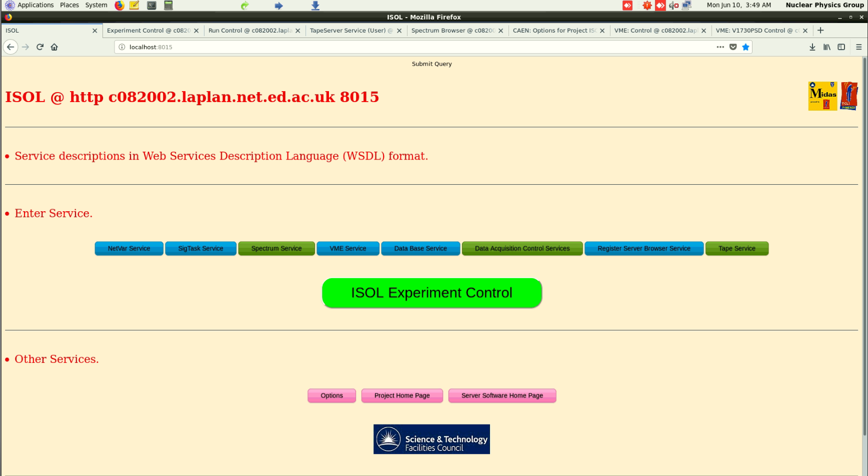The height and width of the screenshot is (476, 868).
Task: Open Register Server Browser Service
Action: [644, 249]
